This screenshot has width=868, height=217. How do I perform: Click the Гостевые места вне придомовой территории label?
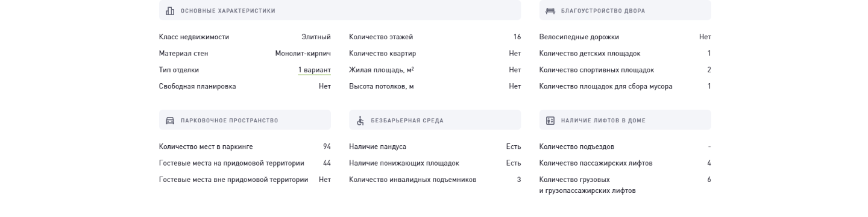234,180
